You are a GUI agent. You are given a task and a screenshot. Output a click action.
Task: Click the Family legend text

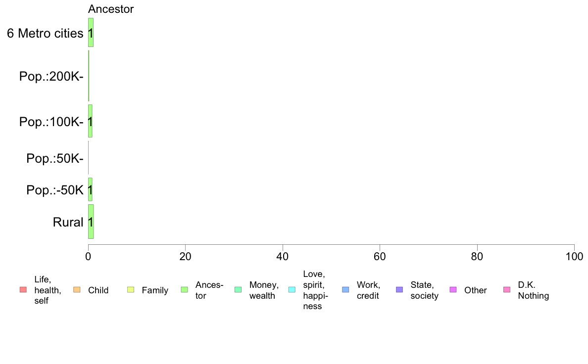click(155, 290)
